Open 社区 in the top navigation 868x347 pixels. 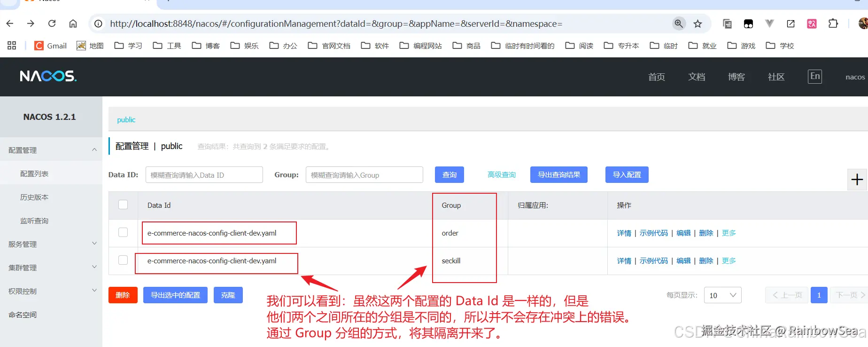(x=776, y=77)
